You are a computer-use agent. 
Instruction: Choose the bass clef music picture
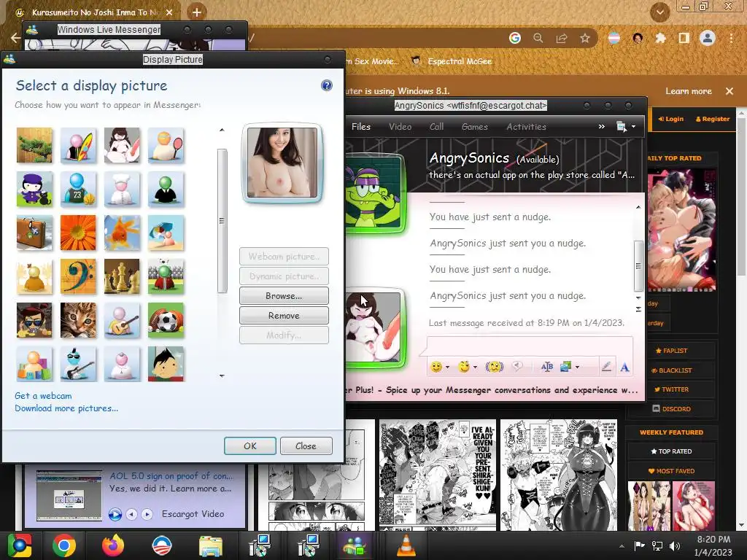[x=78, y=276]
